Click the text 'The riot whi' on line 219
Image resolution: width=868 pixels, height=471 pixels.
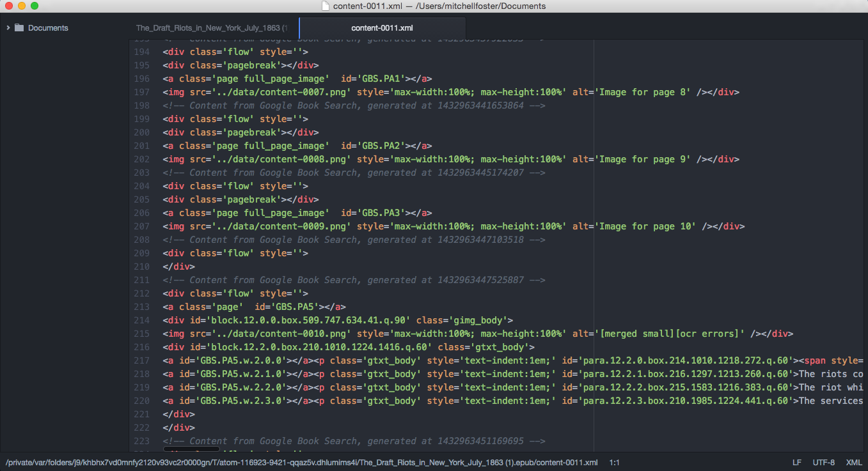tap(831, 387)
